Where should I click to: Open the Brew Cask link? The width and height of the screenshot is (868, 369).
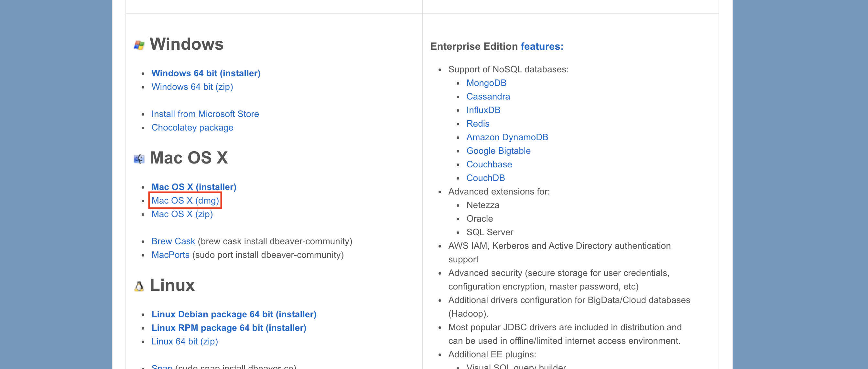(x=173, y=241)
